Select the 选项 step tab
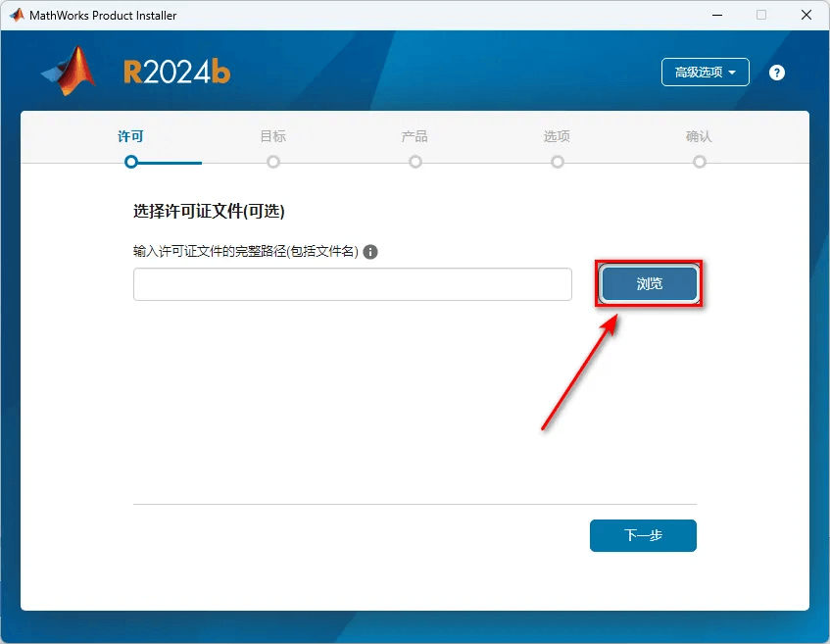 (557, 136)
